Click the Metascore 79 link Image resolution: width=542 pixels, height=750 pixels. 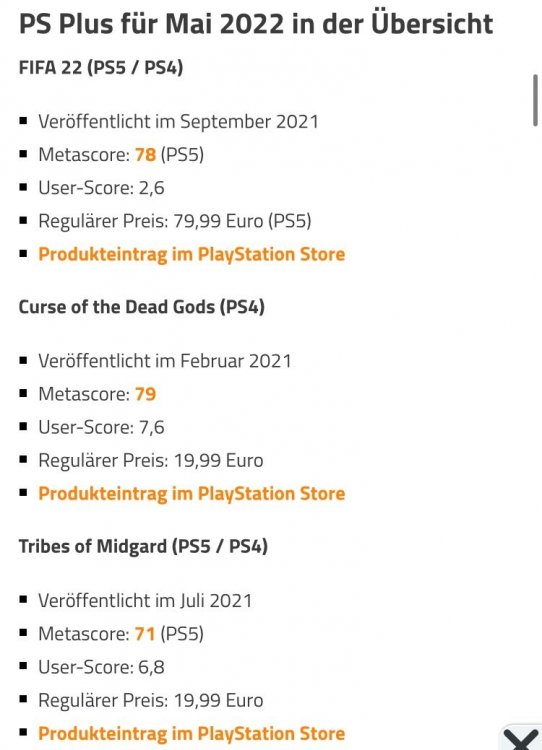coord(145,394)
